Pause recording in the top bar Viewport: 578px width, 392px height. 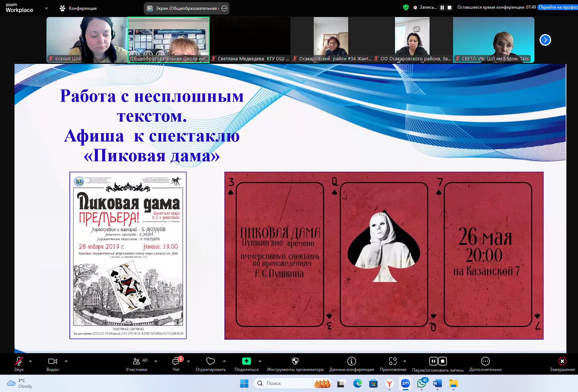tap(442, 8)
